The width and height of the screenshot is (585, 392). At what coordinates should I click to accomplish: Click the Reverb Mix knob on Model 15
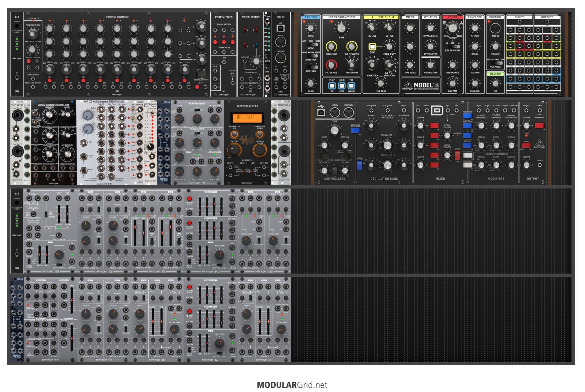(x=495, y=83)
